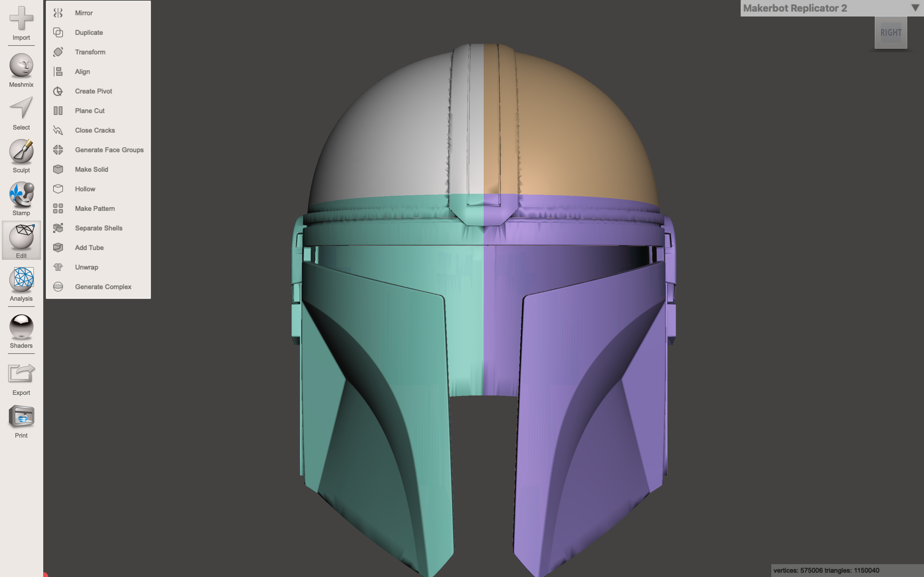Open the Stamp tool
The height and width of the screenshot is (577, 924).
click(21, 198)
